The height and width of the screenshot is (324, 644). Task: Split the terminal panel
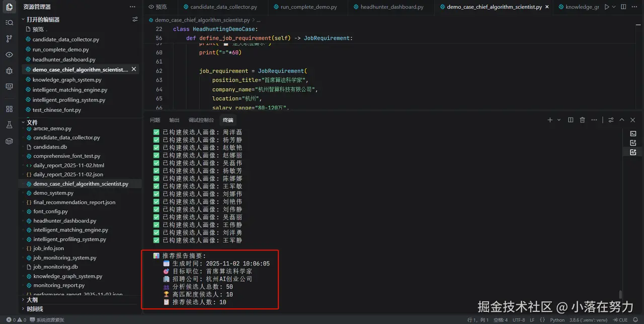pyautogui.click(x=571, y=120)
